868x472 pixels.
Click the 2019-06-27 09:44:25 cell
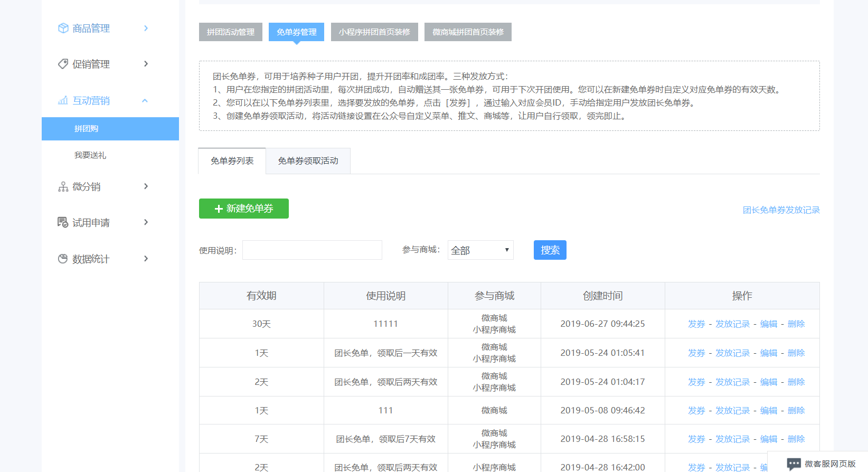pos(602,324)
